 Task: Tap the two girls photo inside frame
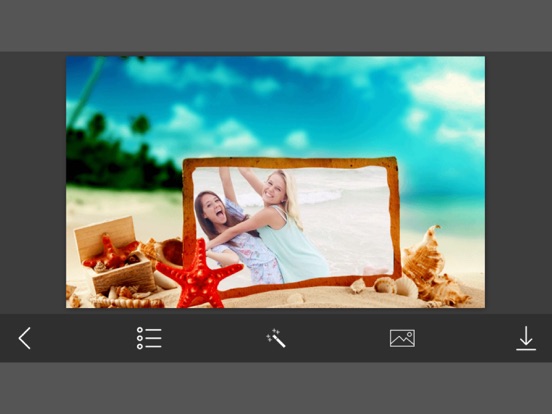click(x=292, y=225)
